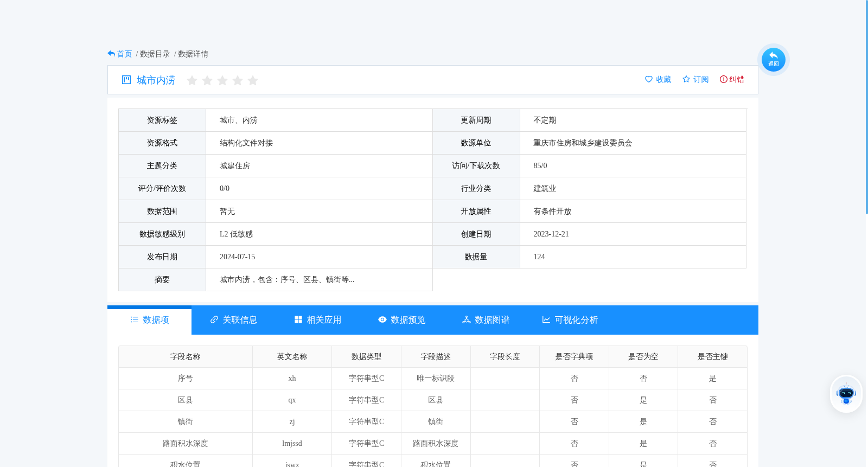Click the 英文名称 column header

[292, 357]
